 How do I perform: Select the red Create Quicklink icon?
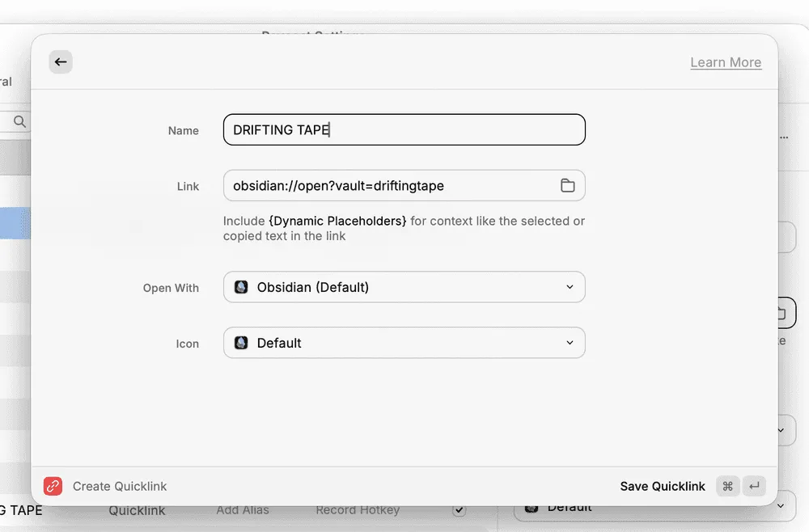53,486
